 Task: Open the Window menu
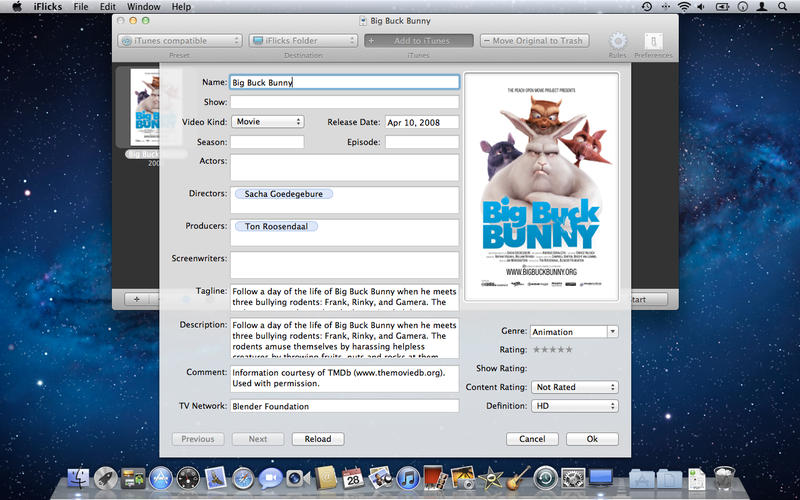click(x=144, y=7)
